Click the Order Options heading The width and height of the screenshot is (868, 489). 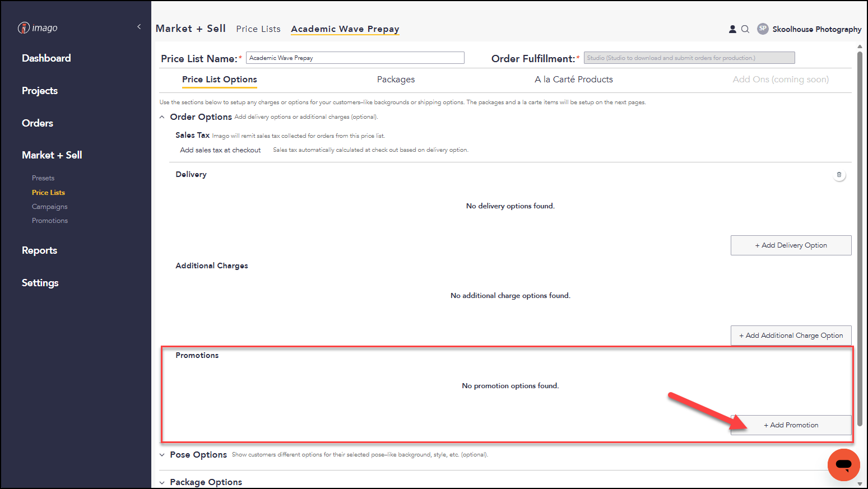201,117
